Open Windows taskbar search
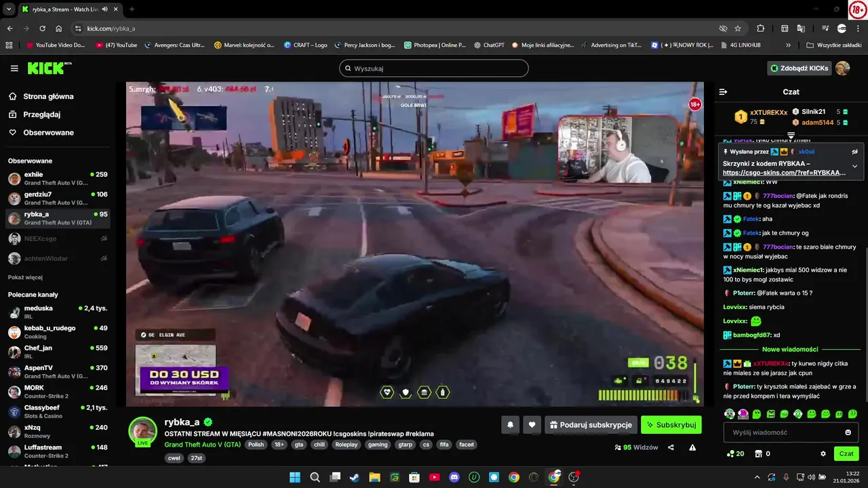868x488 pixels. pyautogui.click(x=315, y=477)
